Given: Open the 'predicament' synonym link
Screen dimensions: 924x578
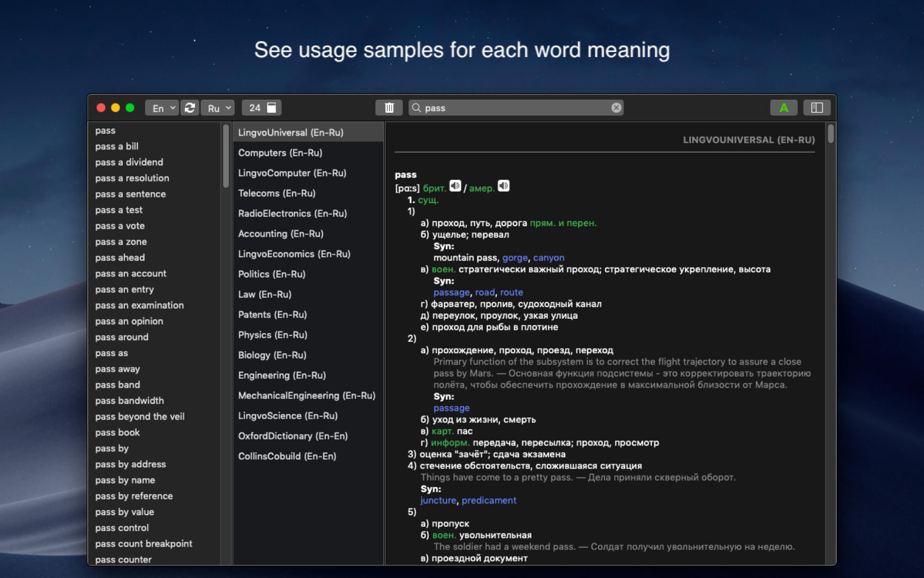Looking at the screenshot, I should click(x=489, y=500).
